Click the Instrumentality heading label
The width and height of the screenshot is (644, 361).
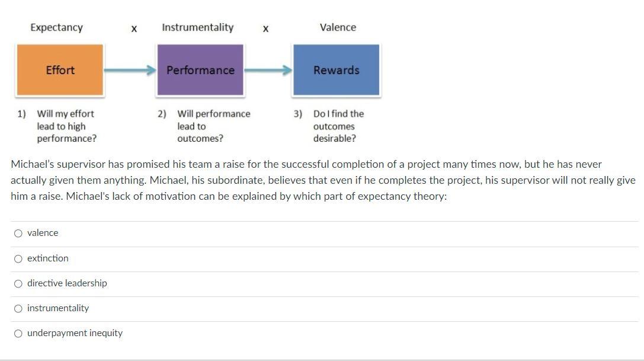pos(198,27)
